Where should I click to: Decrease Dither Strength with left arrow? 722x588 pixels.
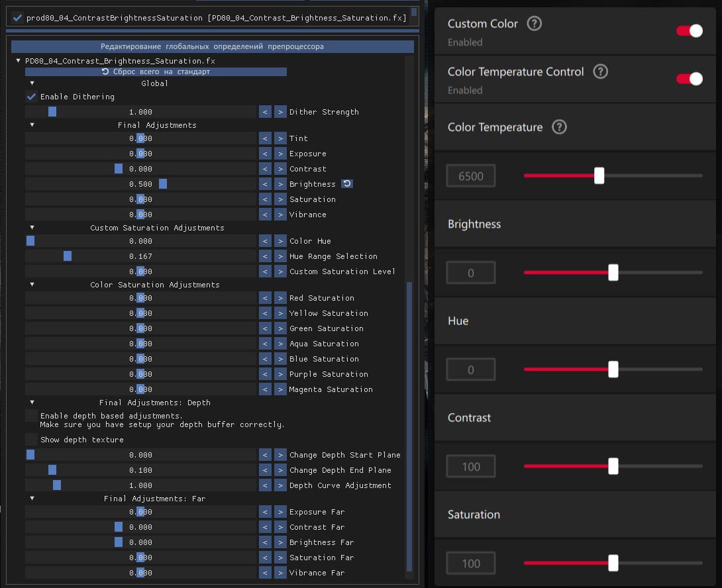coord(265,112)
